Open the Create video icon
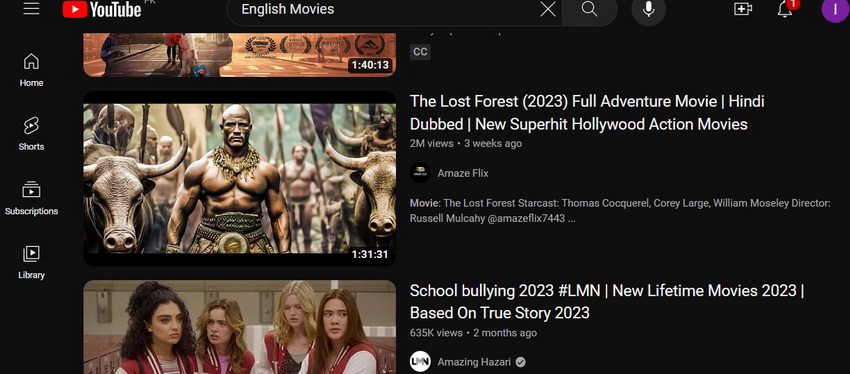This screenshot has width=850, height=374. coord(743,9)
